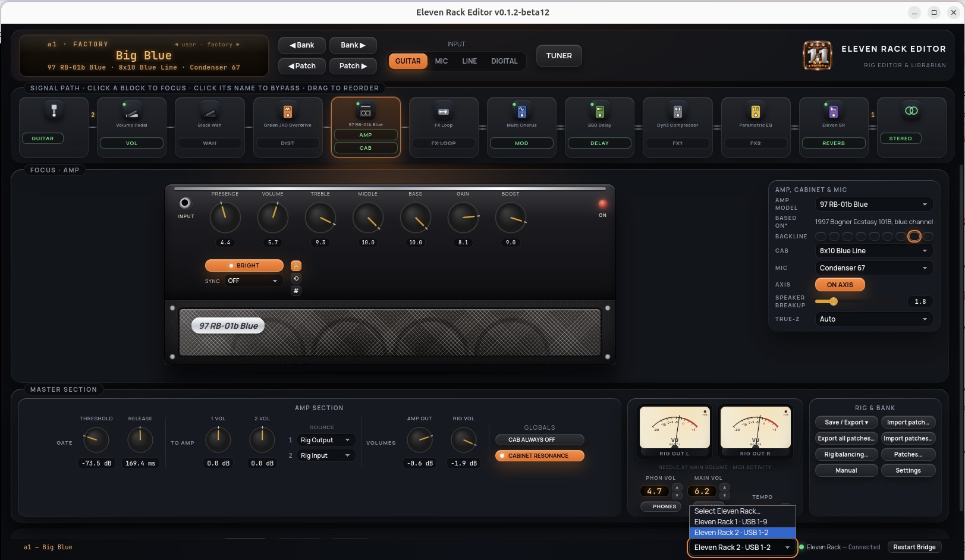This screenshot has width=965, height=560.
Task: Focus the BBD Delay pedal icon
Action: click(599, 111)
